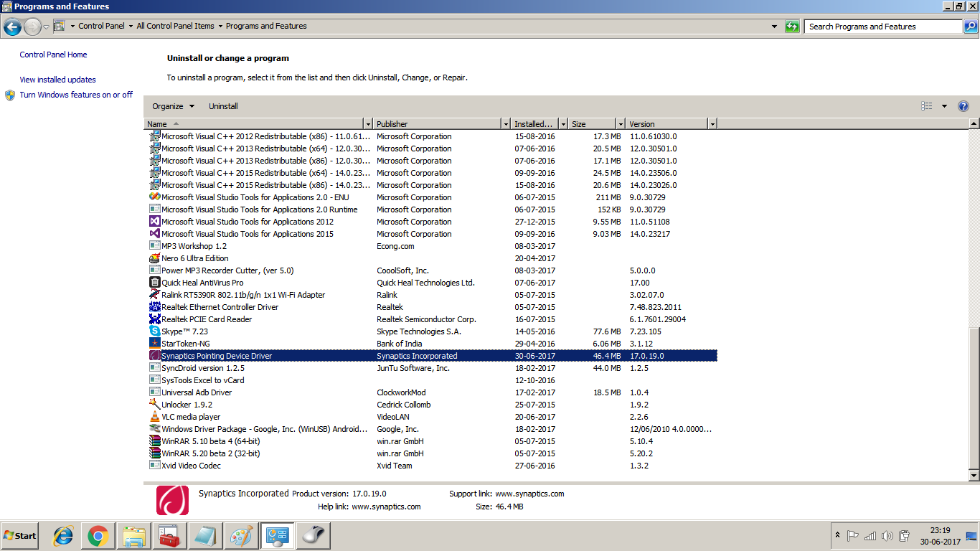Click Uninstall in the toolbar

[x=223, y=106]
